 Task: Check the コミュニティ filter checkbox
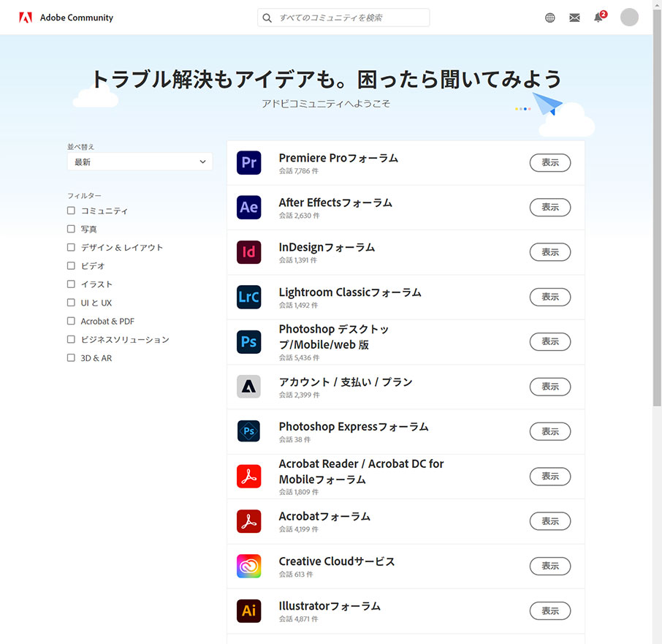tap(71, 211)
